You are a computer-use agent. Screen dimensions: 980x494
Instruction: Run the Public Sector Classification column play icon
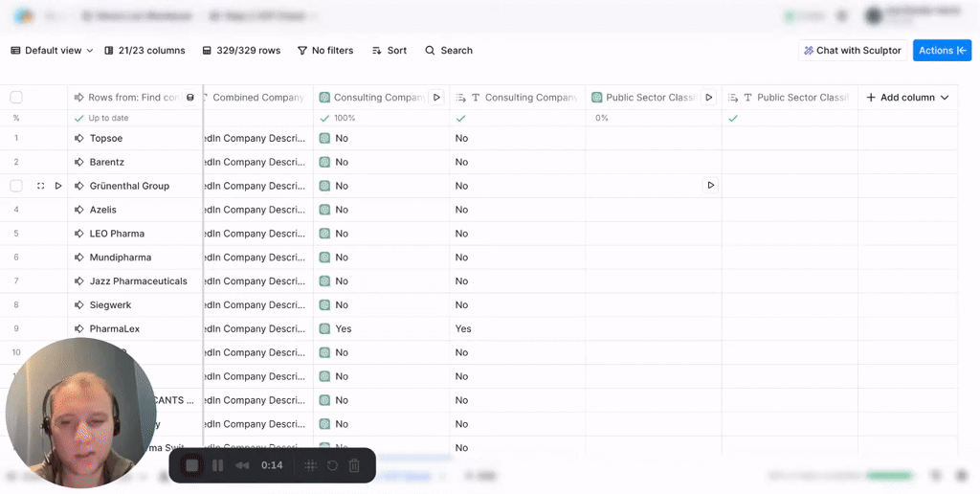(709, 98)
